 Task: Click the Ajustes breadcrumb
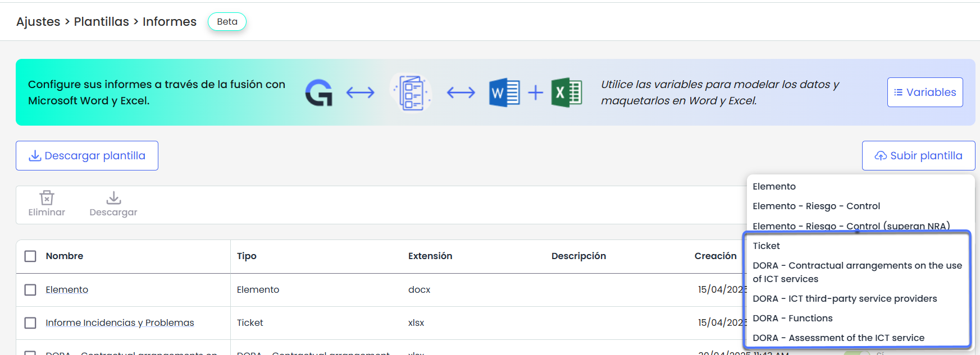pyautogui.click(x=38, y=21)
